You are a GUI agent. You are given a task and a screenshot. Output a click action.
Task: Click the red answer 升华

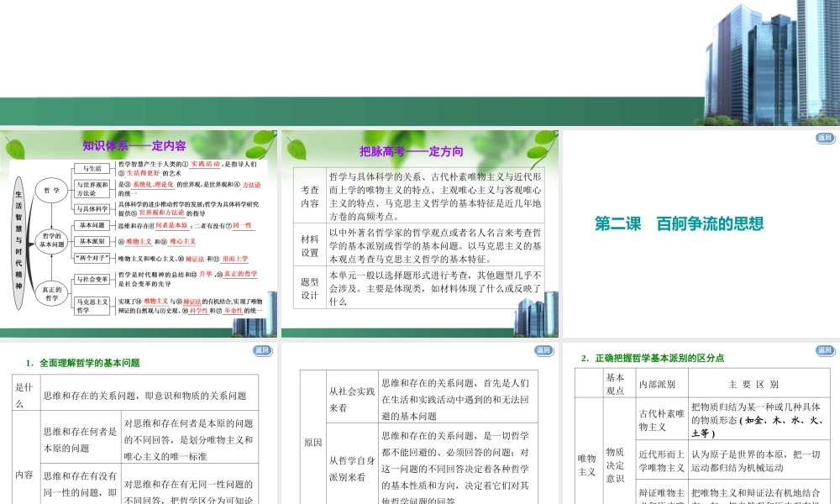coord(206,274)
